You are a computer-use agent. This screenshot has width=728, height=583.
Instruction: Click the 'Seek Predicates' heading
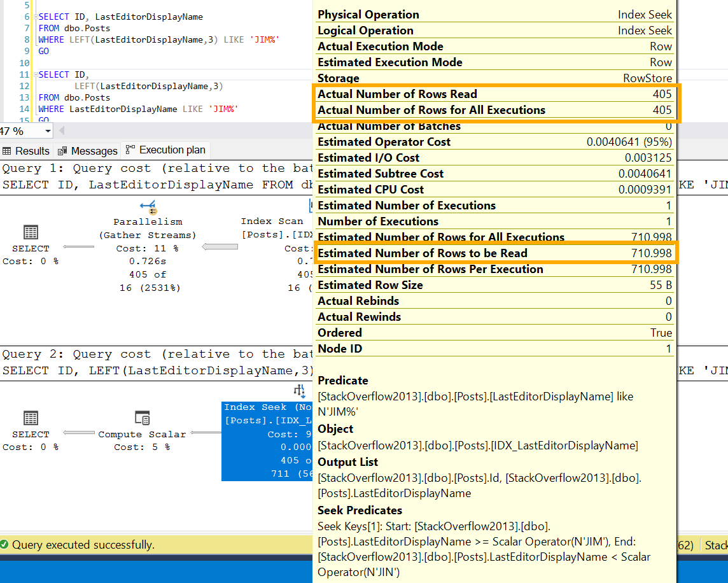360,510
